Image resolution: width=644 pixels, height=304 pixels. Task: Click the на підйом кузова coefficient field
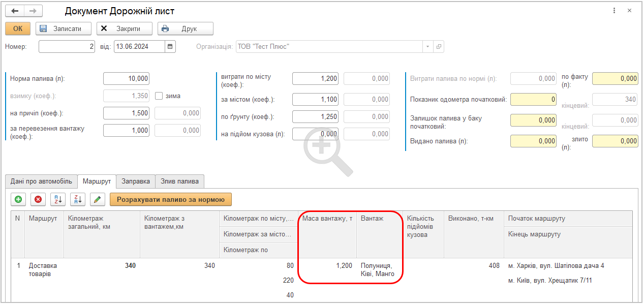tap(316, 134)
